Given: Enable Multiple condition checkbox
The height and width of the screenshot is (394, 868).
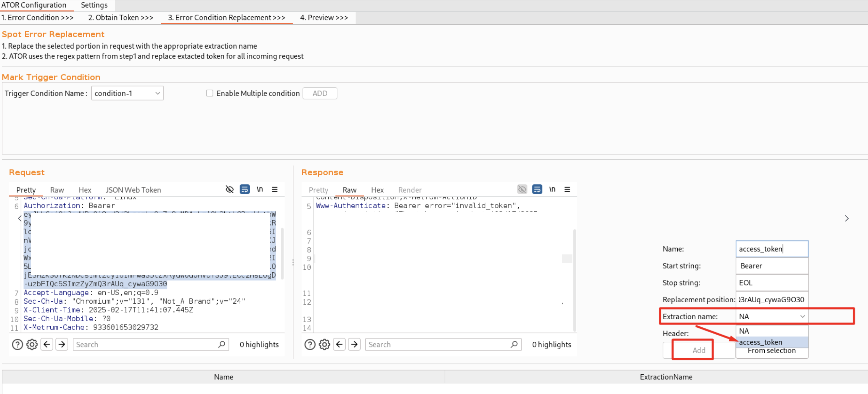Looking at the screenshot, I should [x=210, y=93].
